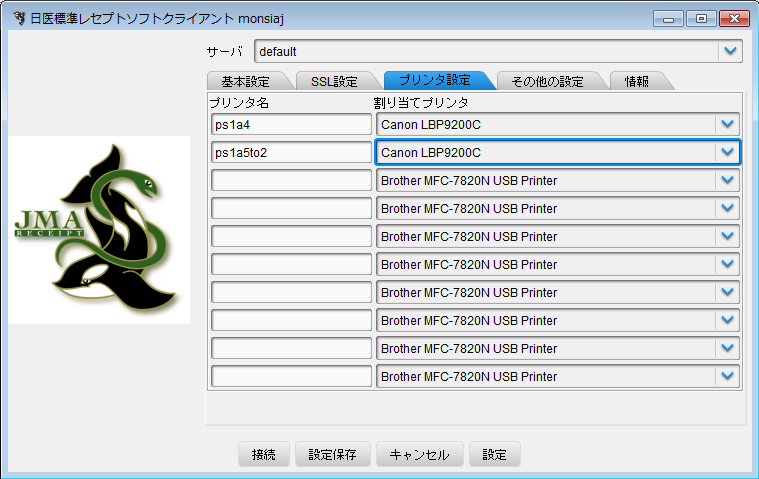Click the ps1a4 printer name field
The width and height of the screenshot is (759, 479).
pos(291,124)
